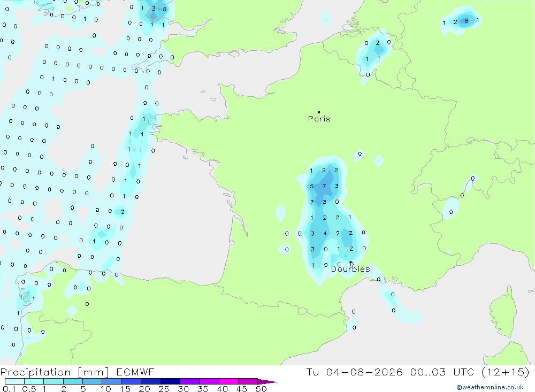Select the 45 mm magenta legend swatch

click(248, 381)
